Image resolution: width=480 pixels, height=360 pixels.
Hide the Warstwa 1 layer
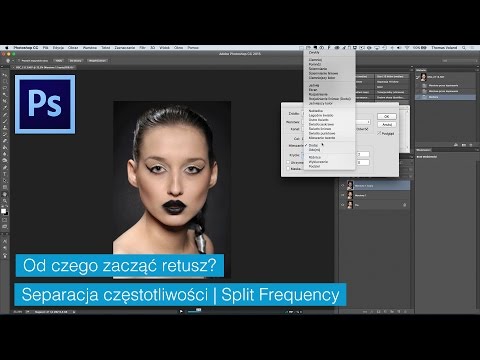[342, 195]
